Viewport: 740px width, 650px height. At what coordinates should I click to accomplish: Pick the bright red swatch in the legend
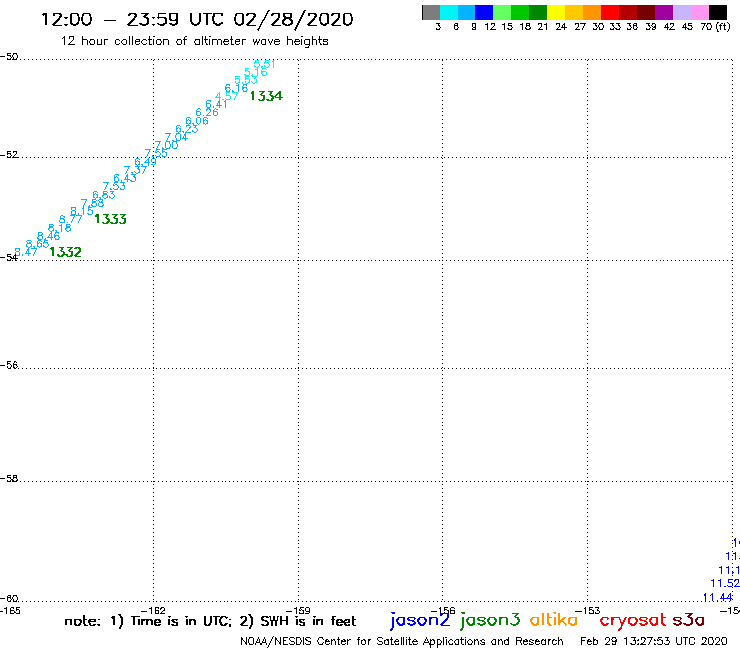point(610,12)
